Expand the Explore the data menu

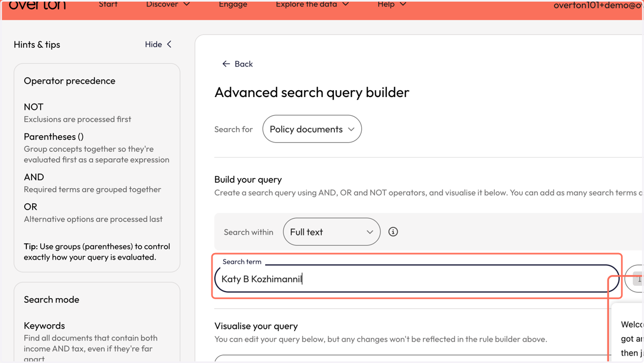[x=312, y=4]
